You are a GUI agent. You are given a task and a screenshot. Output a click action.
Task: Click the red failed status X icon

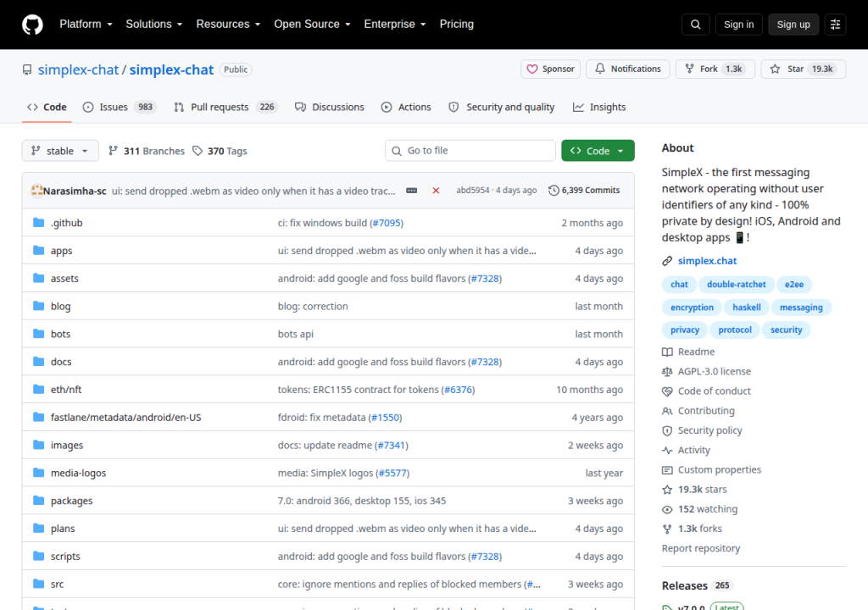click(x=436, y=191)
